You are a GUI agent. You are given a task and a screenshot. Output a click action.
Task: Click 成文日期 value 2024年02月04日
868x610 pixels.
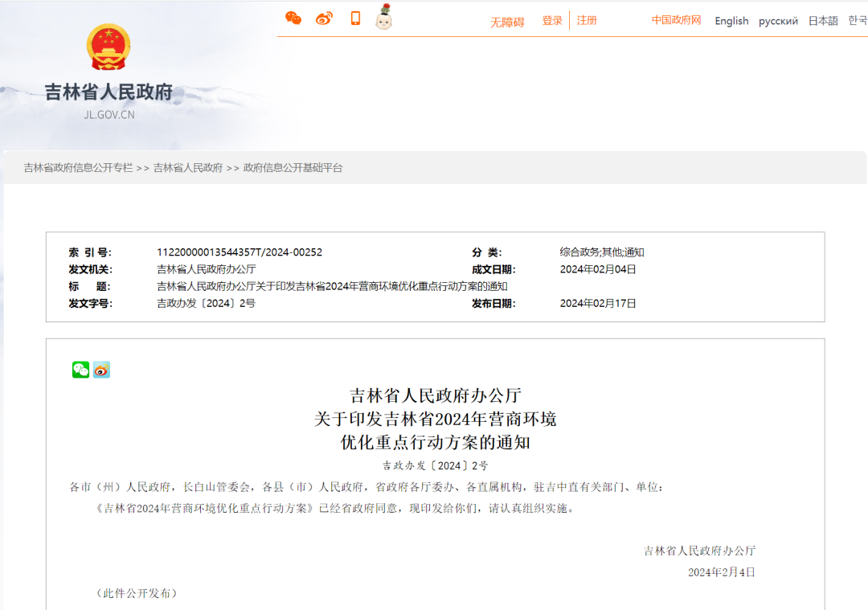pos(598,269)
